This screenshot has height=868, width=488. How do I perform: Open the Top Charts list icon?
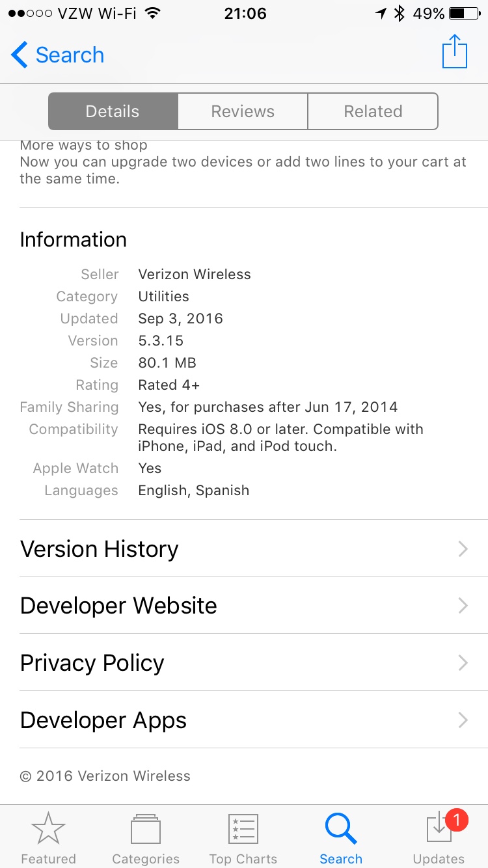[x=243, y=830]
